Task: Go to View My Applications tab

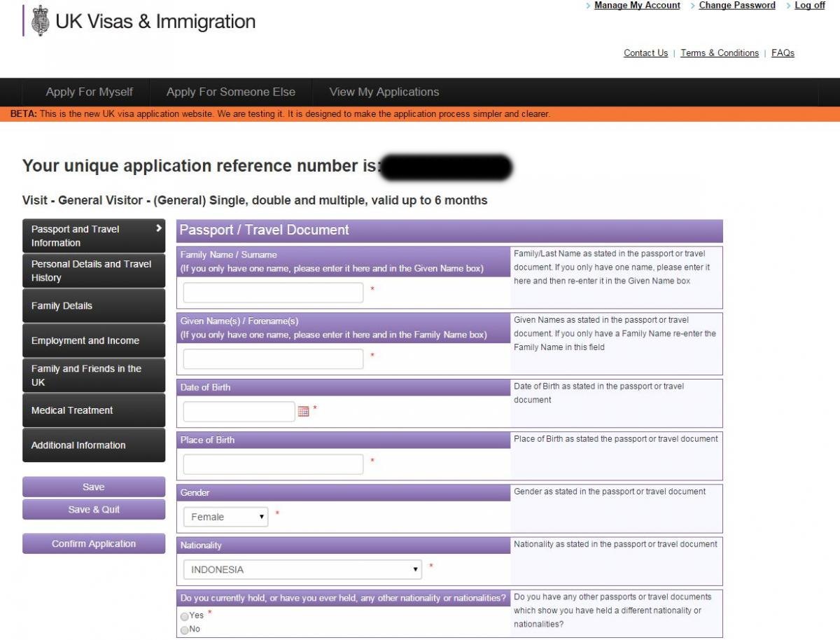Action: [x=384, y=92]
